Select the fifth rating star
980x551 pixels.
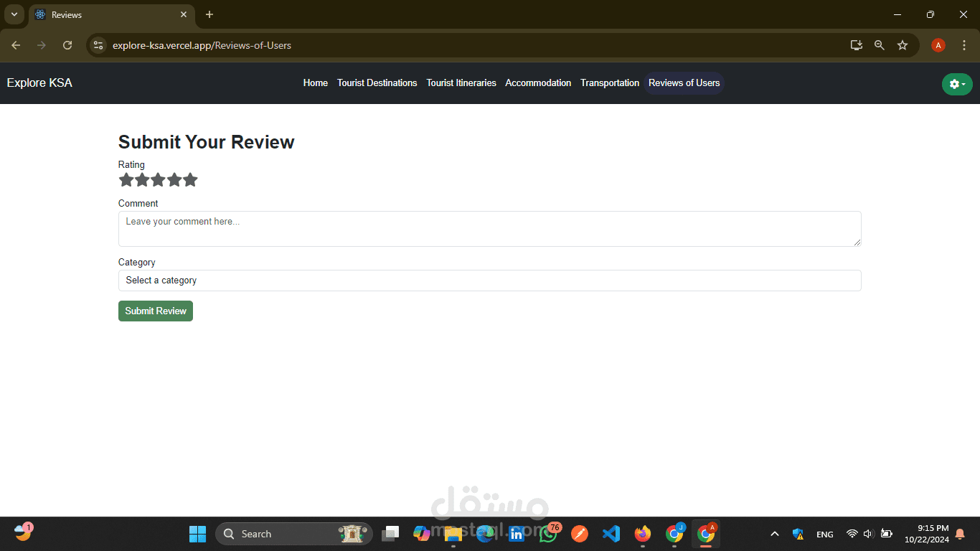[x=190, y=180]
